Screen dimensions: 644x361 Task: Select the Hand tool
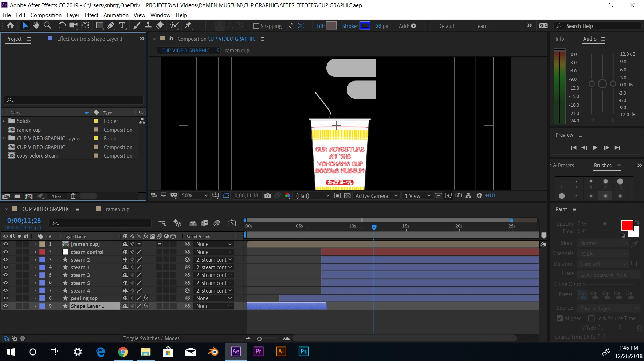tap(36, 25)
